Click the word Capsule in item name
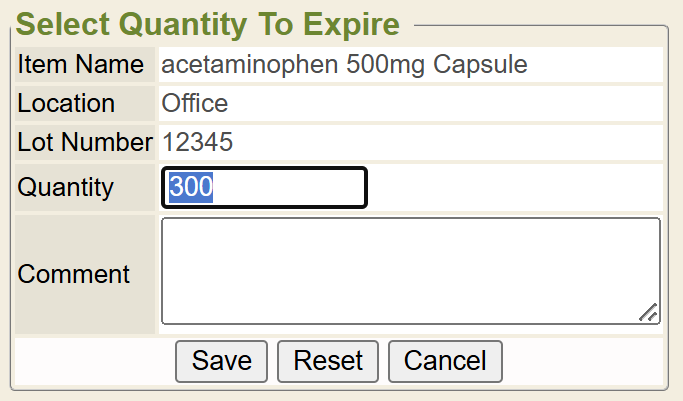683x401 pixels. click(480, 65)
